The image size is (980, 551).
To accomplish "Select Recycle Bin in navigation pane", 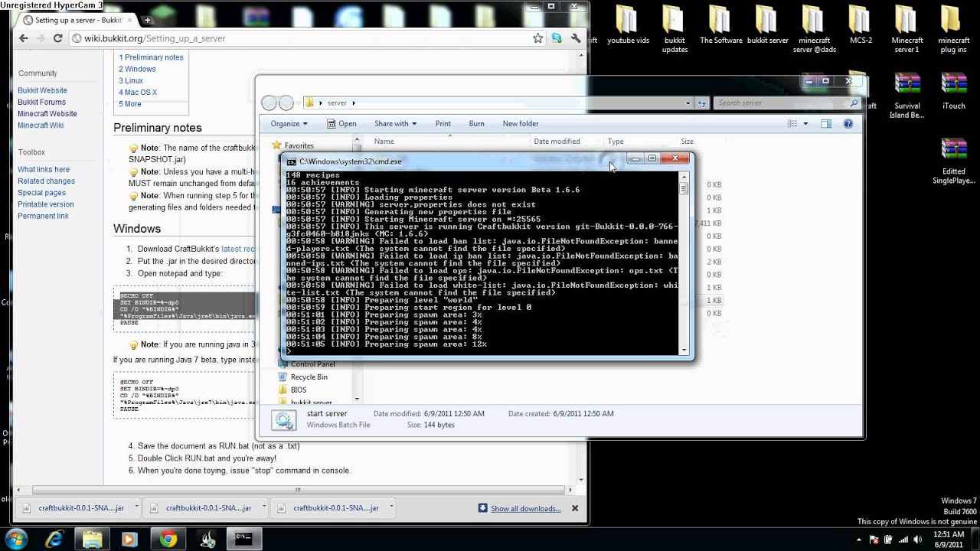I will click(x=309, y=377).
